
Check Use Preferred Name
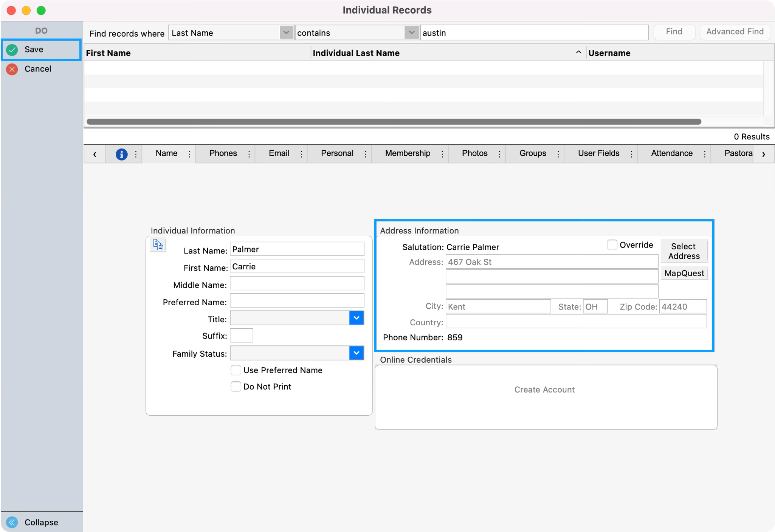coord(236,370)
